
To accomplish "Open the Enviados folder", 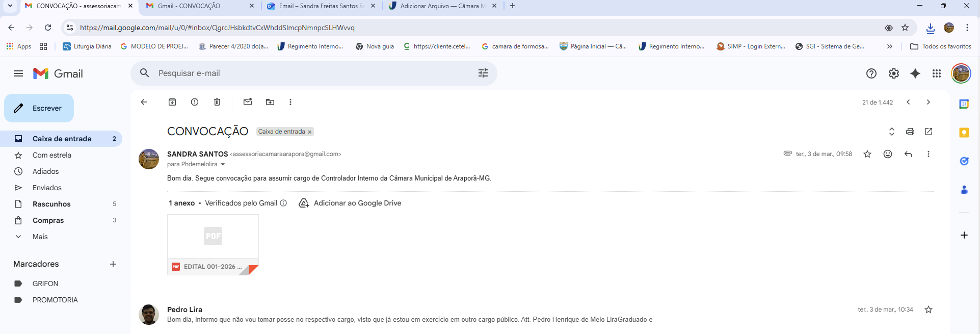I will pos(47,188).
